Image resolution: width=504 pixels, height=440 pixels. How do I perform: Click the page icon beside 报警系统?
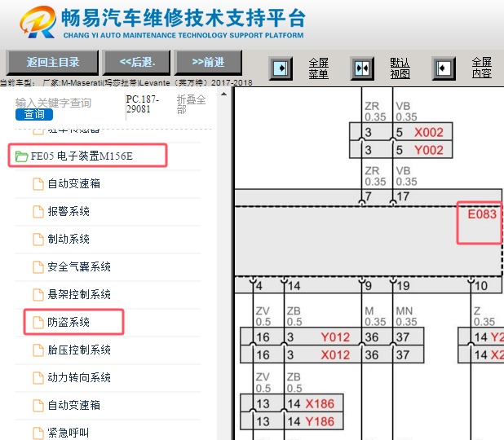[x=38, y=212]
